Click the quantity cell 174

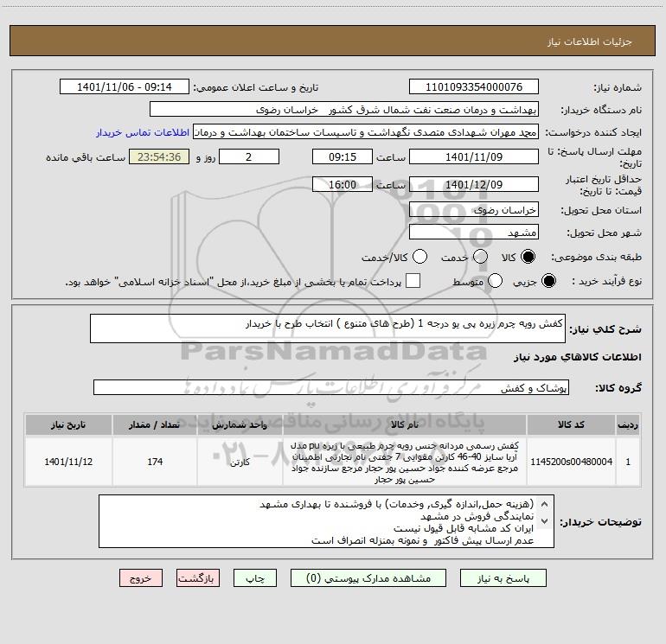pyautogui.click(x=155, y=462)
